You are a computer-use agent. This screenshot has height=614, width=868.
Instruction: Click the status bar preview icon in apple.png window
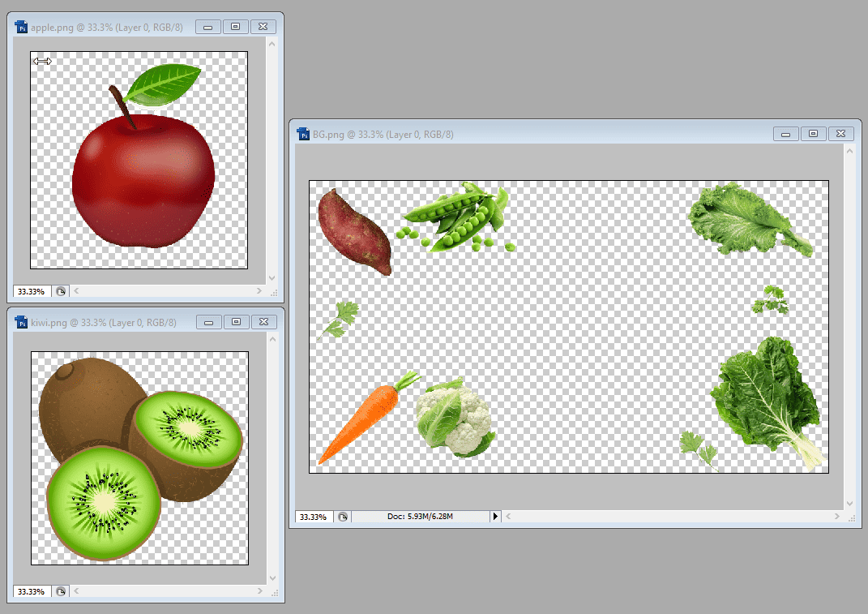pos(60,291)
